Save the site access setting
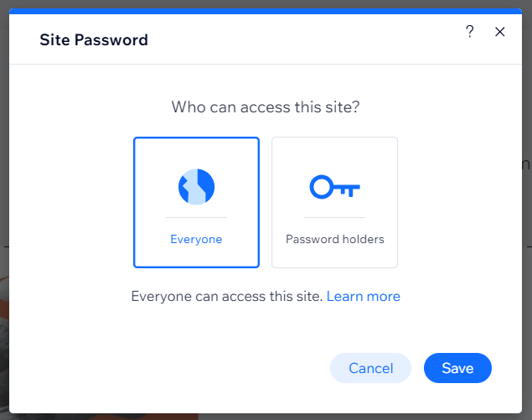 [457, 368]
